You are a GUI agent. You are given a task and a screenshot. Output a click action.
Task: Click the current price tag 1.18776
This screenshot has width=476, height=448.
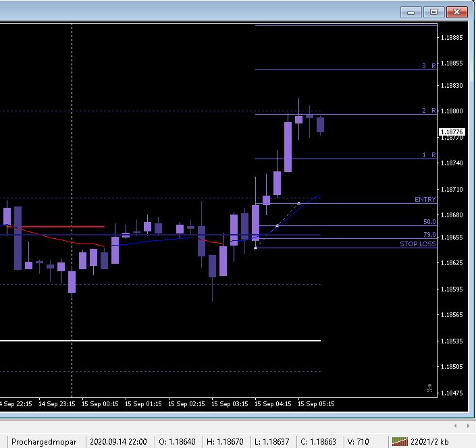452,132
